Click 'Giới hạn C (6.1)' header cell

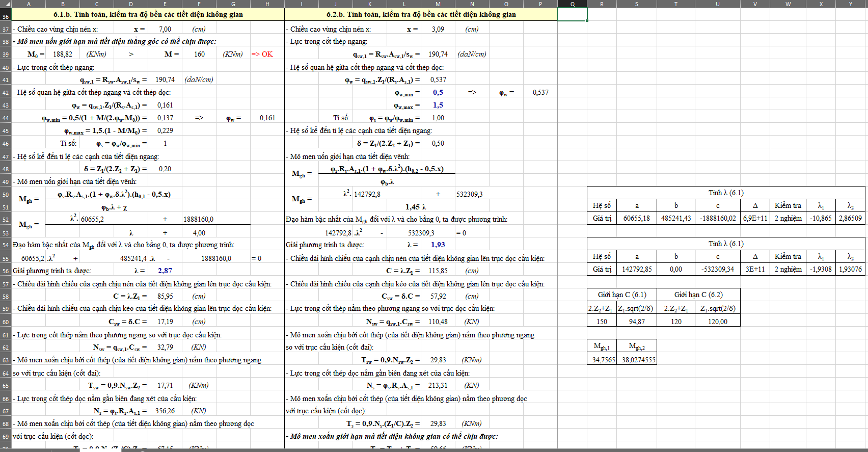tap(622, 295)
